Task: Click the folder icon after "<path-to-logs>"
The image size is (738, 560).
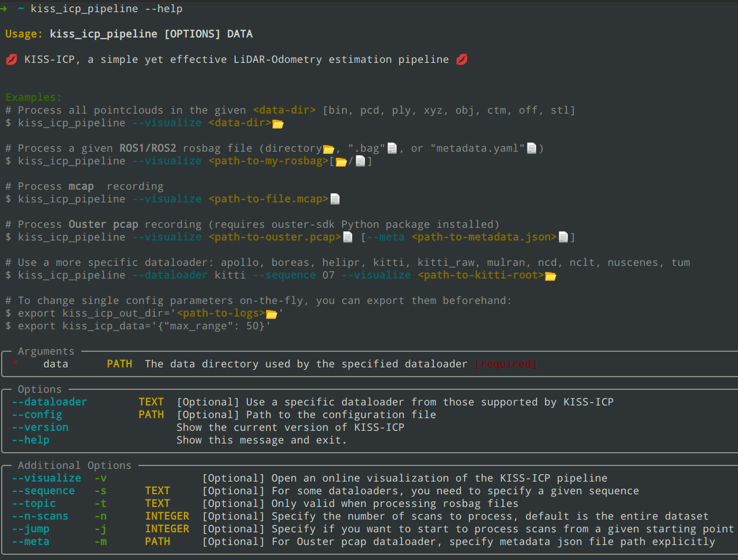Action: [272, 314]
